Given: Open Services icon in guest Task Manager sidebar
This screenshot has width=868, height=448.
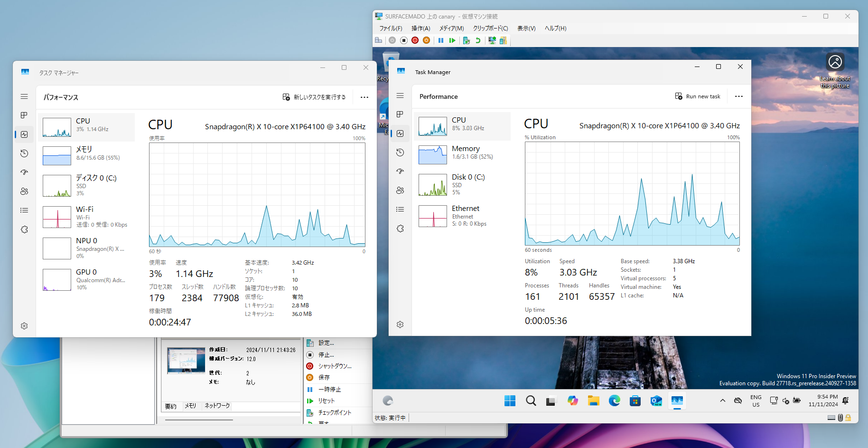Looking at the screenshot, I should [400, 229].
